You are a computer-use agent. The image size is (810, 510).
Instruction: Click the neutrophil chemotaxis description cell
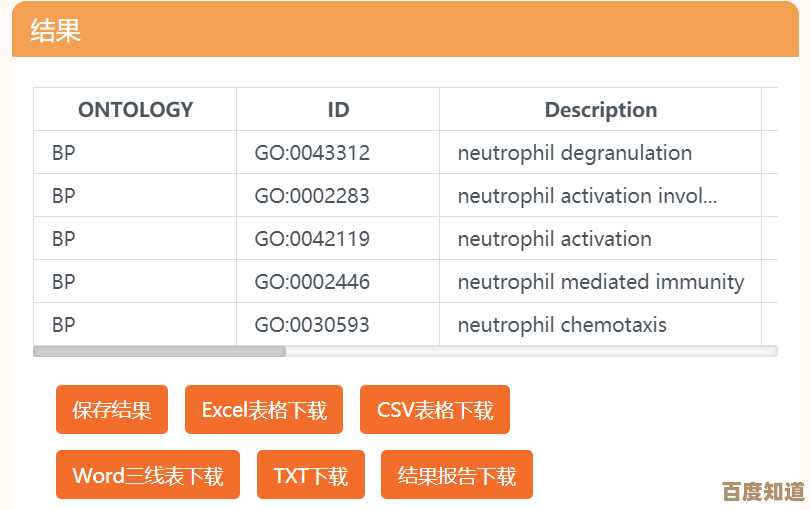(562, 325)
